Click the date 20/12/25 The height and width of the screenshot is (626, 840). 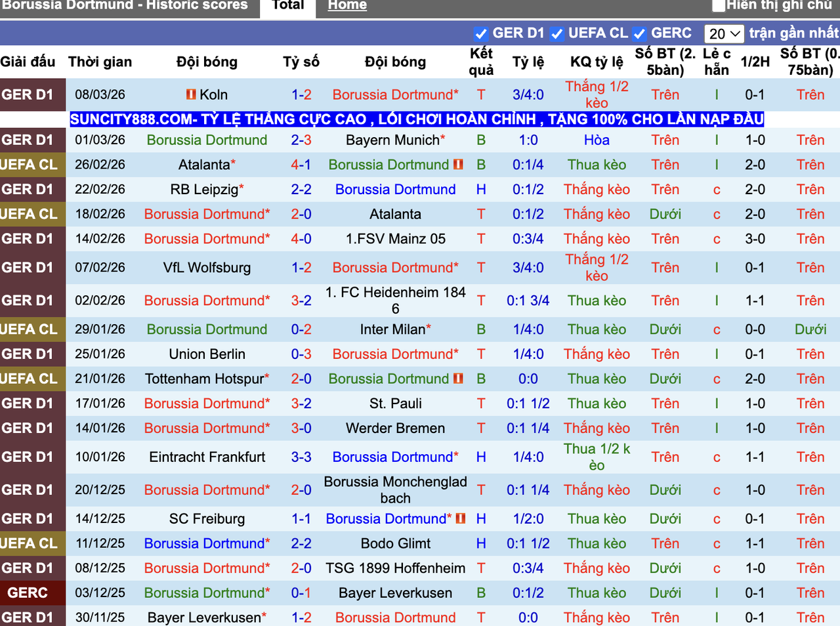[x=100, y=490]
